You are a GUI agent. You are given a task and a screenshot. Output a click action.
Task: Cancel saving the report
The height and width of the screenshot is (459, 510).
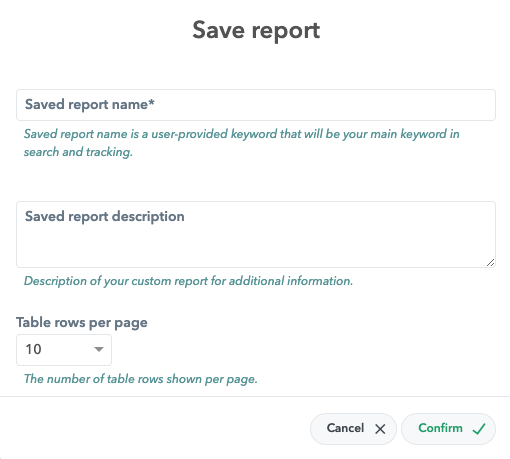(x=353, y=429)
